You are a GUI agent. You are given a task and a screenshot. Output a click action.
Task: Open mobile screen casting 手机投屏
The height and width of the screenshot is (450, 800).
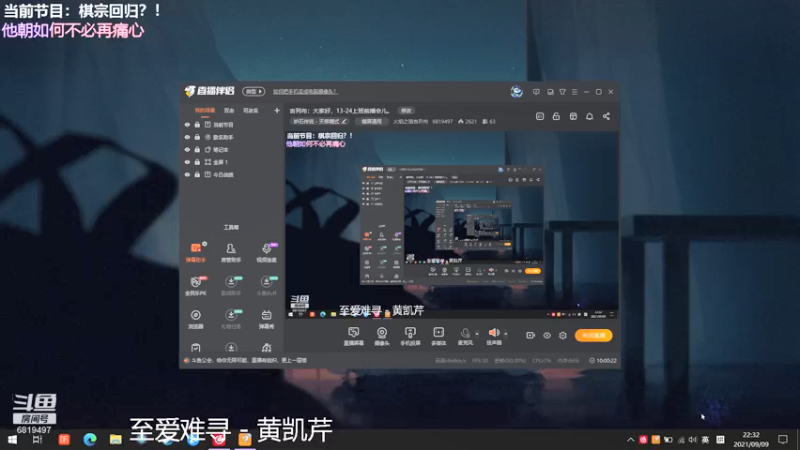pyautogui.click(x=410, y=336)
